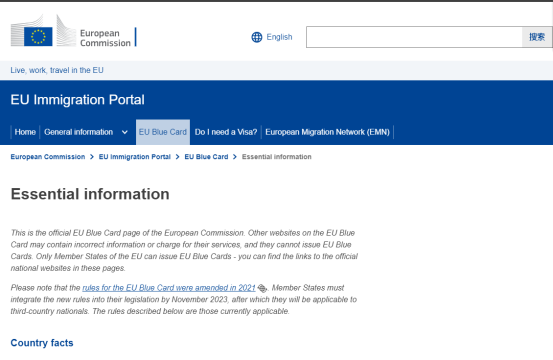Open rules for EU Blue Card amended 2021 link

(x=169, y=288)
